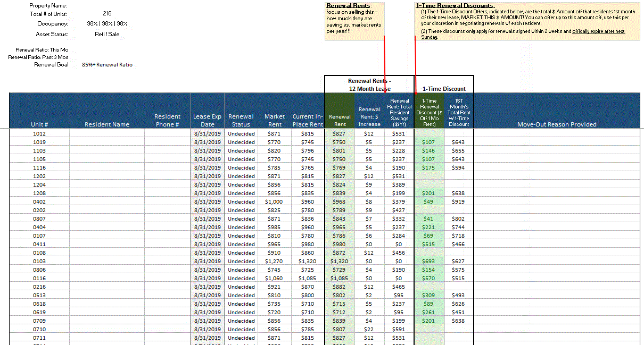The image size is (644, 345).
Task: Open the '1-Time Renewal Discounts' note box
Action: (x=526, y=21)
